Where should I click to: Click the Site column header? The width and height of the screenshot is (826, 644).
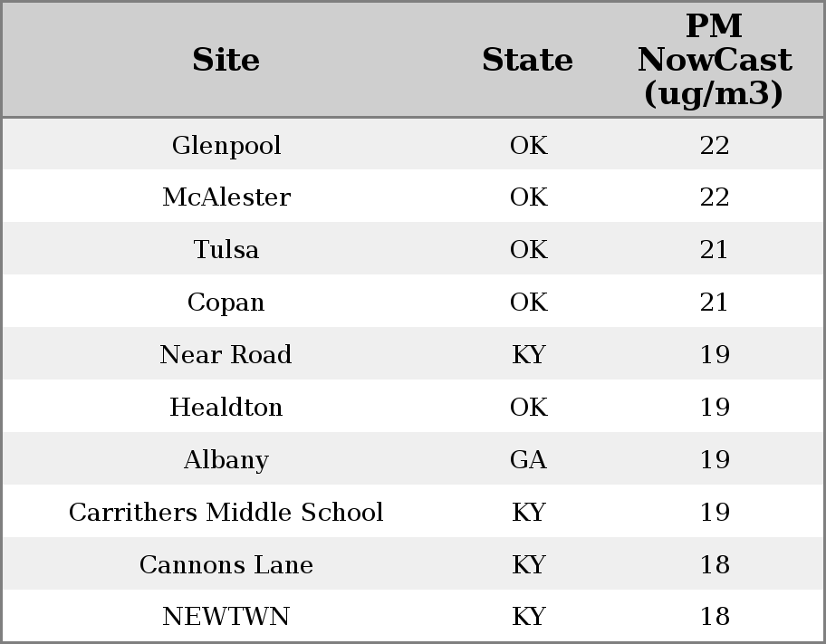[226, 60]
